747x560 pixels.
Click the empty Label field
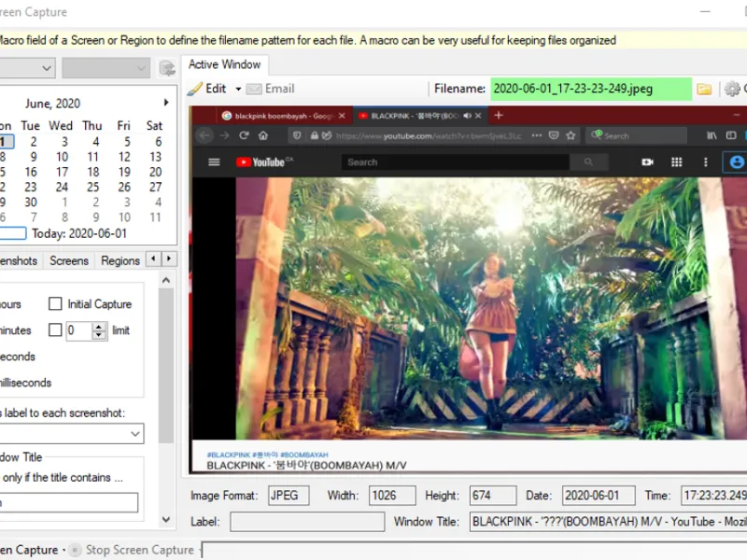click(307, 522)
